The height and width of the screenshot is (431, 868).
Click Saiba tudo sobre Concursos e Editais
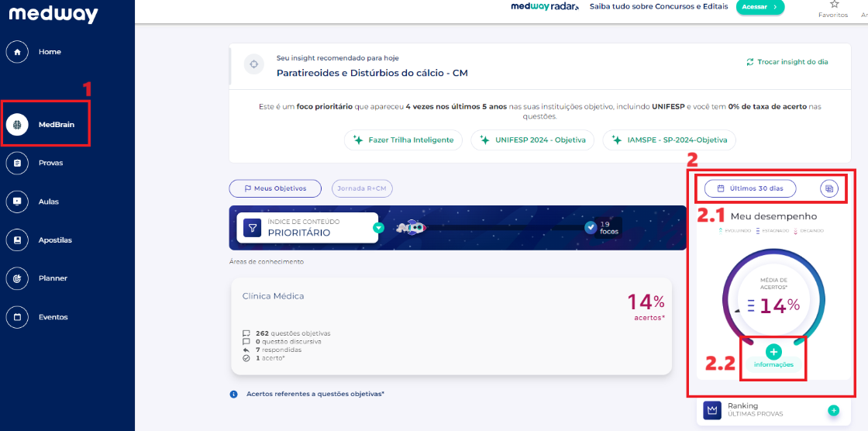pos(658,7)
